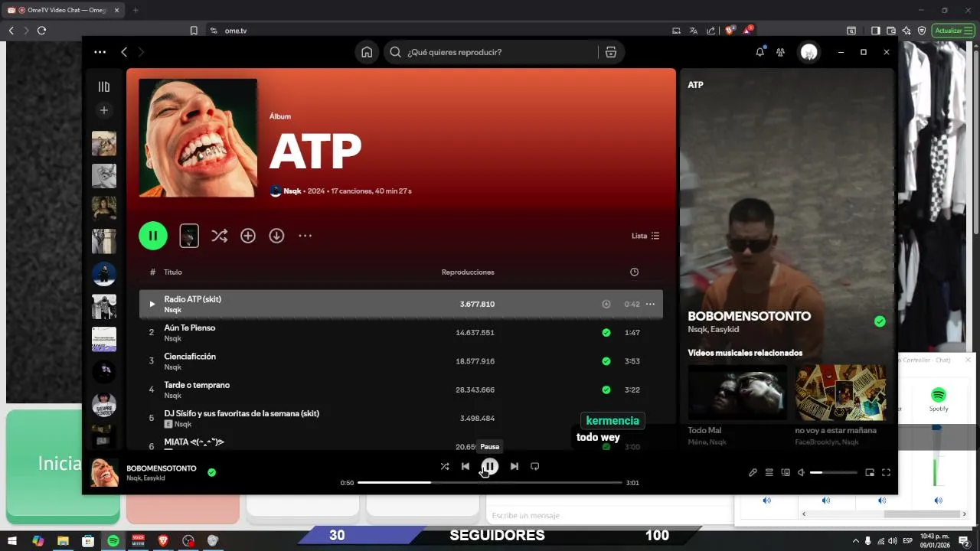Skip to previous track

[465, 466]
